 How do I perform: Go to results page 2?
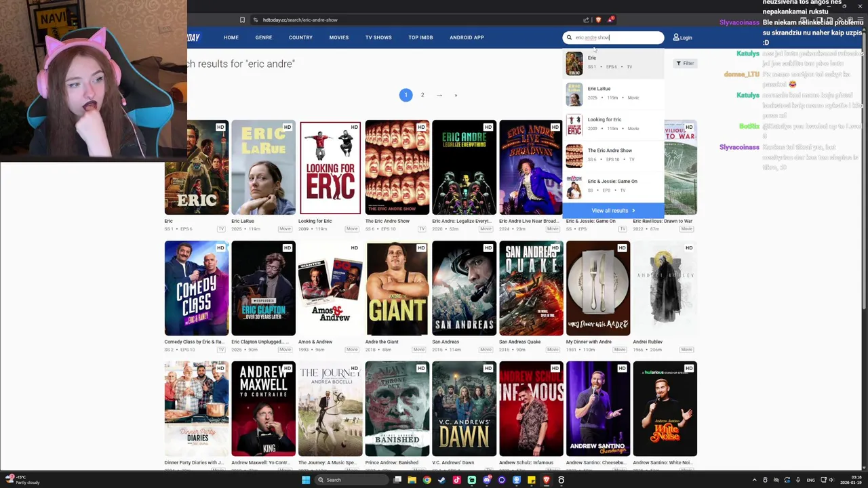422,95
